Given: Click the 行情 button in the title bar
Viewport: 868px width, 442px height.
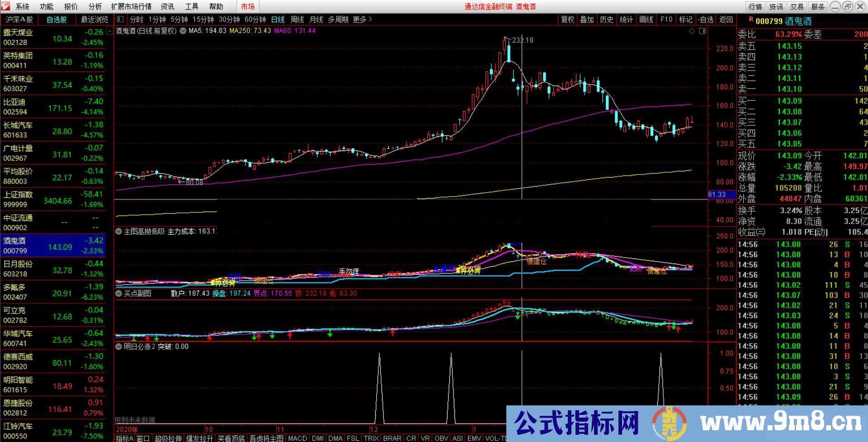Looking at the screenshot, I should (755, 6).
